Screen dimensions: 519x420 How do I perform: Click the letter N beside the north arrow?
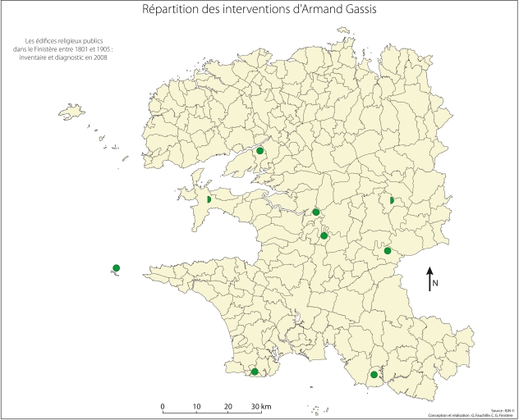click(436, 284)
